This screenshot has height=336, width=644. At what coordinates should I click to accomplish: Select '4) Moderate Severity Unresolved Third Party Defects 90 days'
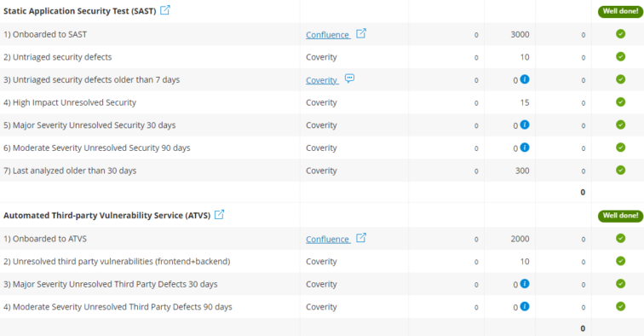tap(118, 307)
